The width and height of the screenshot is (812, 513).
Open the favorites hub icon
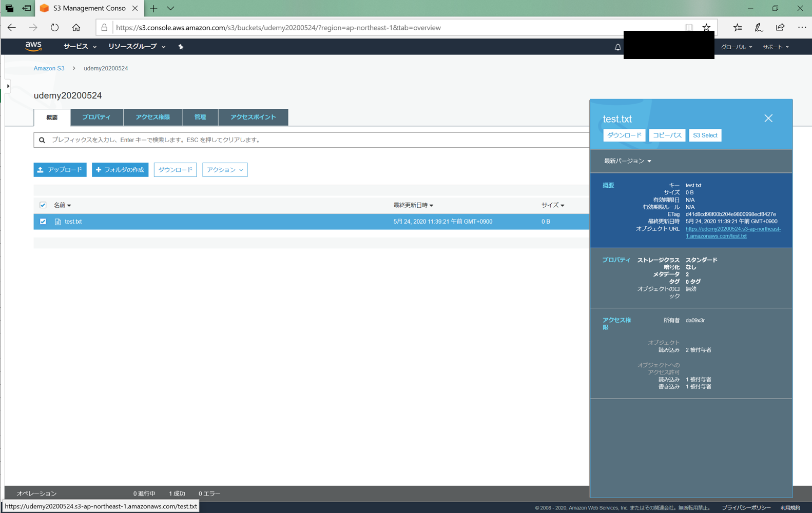[738, 28]
